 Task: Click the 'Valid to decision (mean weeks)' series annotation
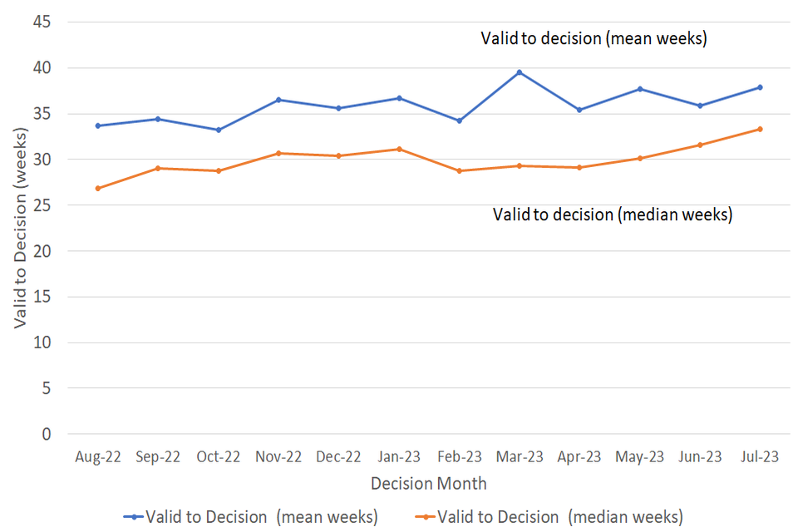point(594,38)
